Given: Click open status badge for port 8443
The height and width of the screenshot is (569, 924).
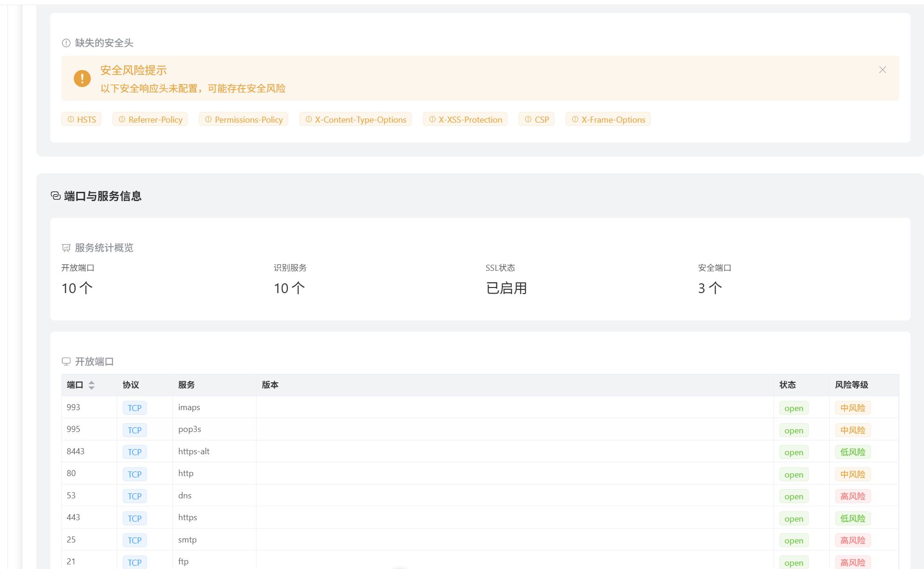Looking at the screenshot, I should (793, 452).
